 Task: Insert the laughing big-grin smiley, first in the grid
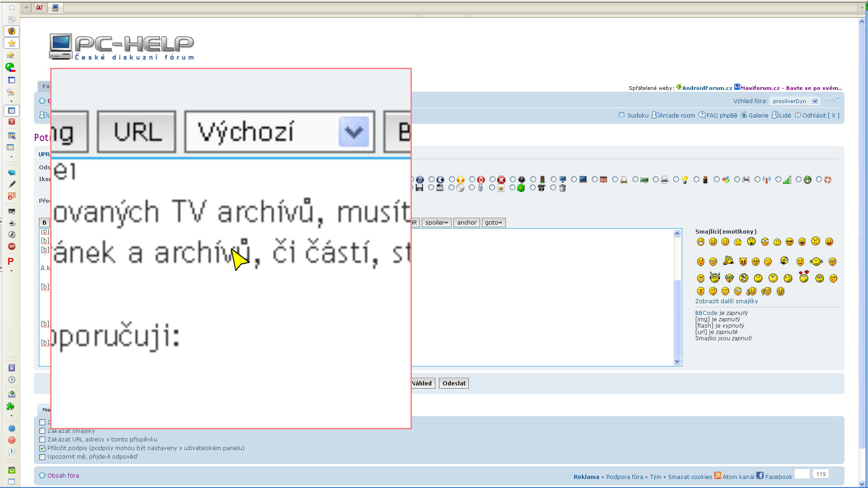click(x=701, y=242)
